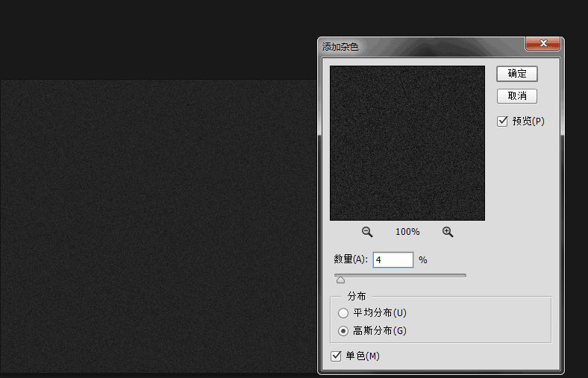Zoom in the noise preview with plus magnifier
Image resolution: width=588 pixels, height=378 pixels.
(448, 232)
